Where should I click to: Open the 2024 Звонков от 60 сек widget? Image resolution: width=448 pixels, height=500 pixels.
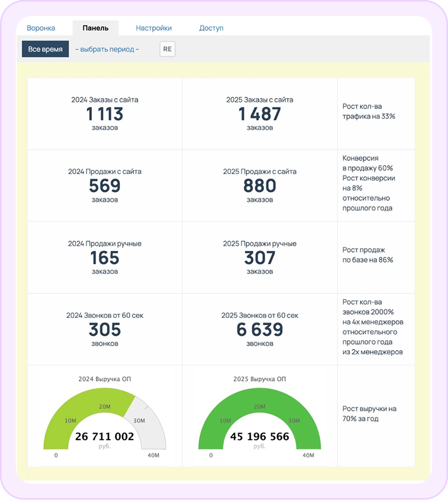point(105,329)
